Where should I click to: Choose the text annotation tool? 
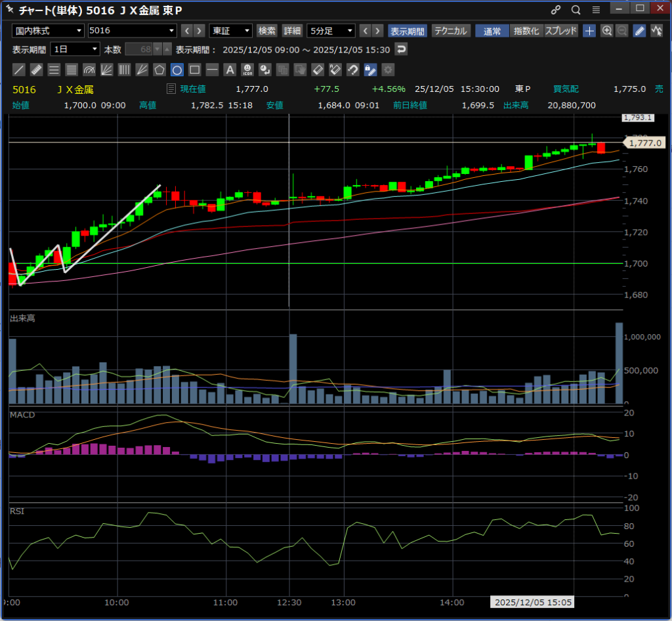230,70
